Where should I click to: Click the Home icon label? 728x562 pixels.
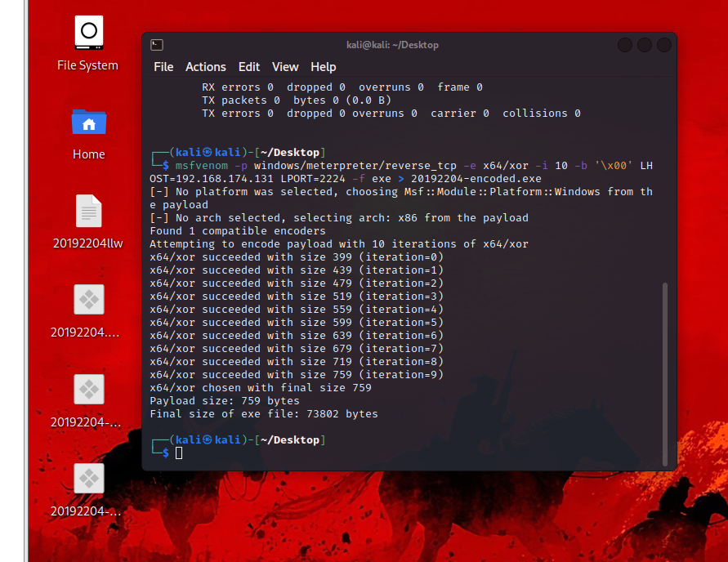click(x=89, y=154)
